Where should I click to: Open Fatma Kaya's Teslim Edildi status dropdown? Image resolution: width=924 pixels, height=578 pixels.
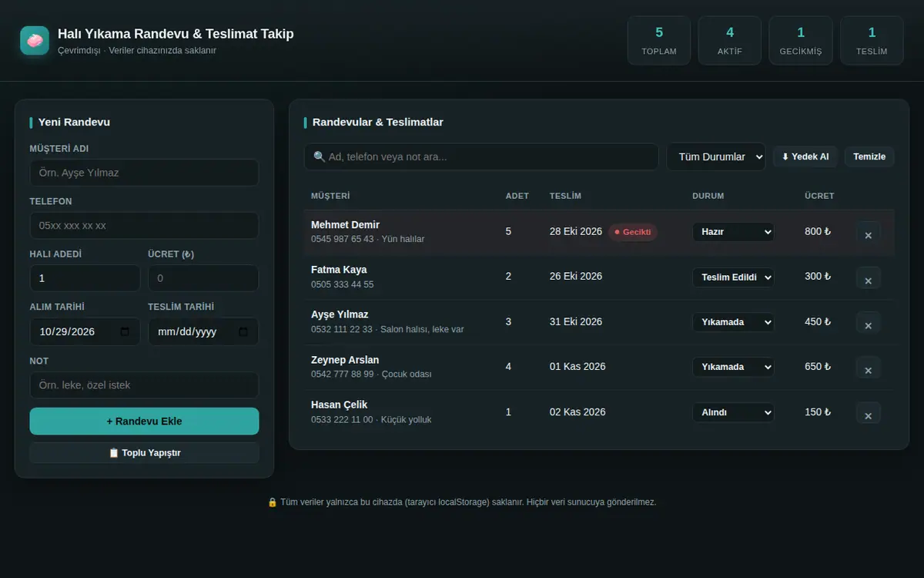(733, 277)
